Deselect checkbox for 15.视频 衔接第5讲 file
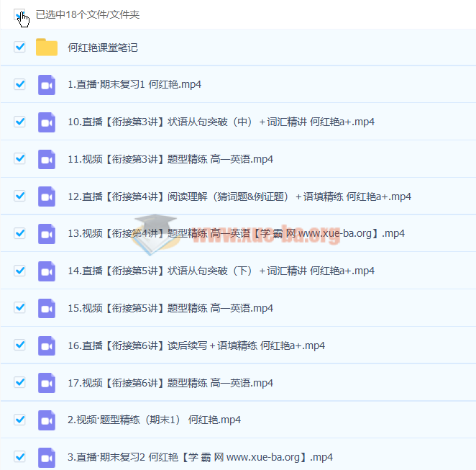 point(19,308)
